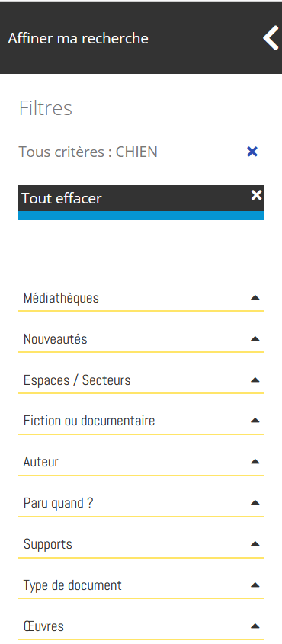Expand the Médiathèques facet arrow
Screen dimensions: 282x644
coord(255,298)
